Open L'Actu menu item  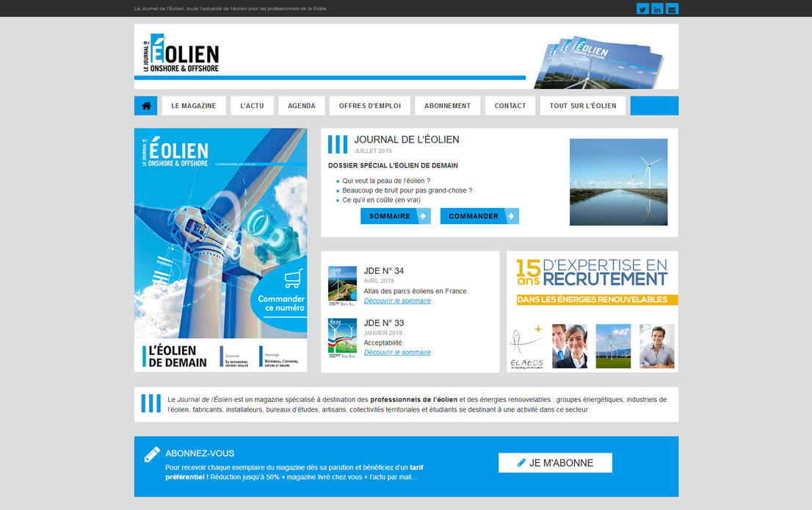[253, 106]
